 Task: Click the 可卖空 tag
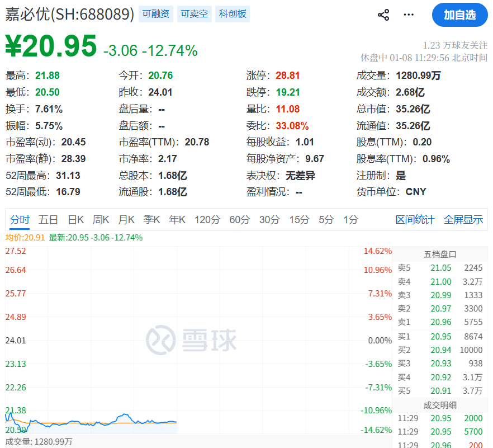pyautogui.click(x=194, y=14)
